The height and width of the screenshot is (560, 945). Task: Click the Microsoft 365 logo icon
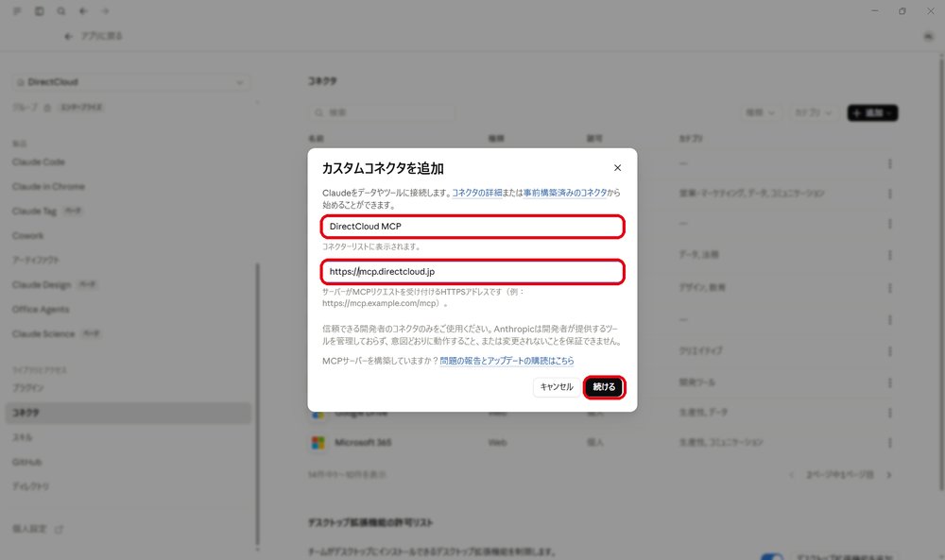(x=318, y=443)
